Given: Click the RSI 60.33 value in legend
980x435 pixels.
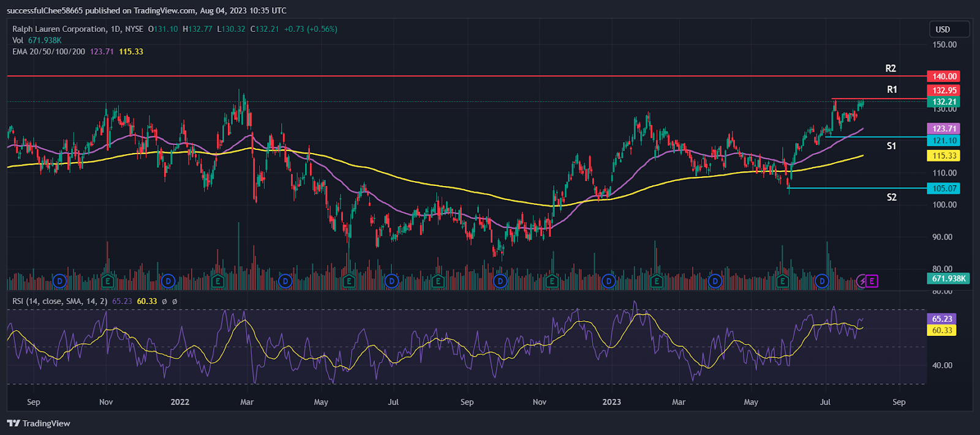Looking at the screenshot, I should 147,301.
